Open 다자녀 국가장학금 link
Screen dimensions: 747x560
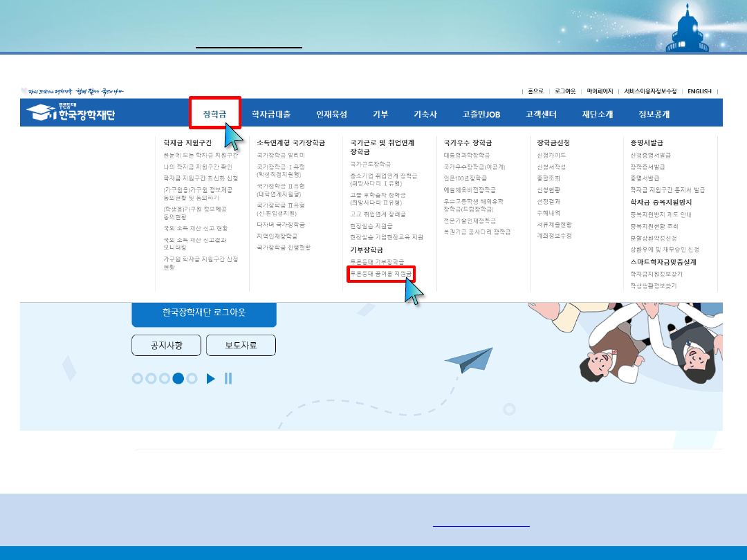tap(281, 225)
